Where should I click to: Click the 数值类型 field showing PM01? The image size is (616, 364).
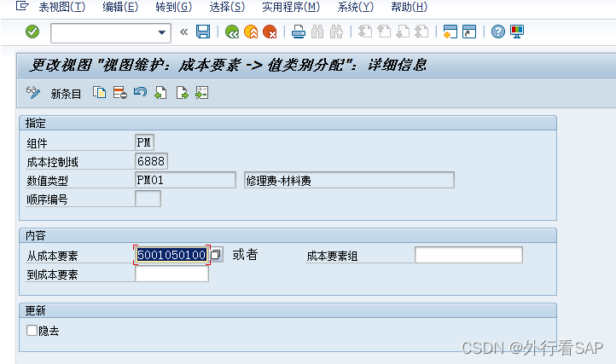tap(185, 180)
